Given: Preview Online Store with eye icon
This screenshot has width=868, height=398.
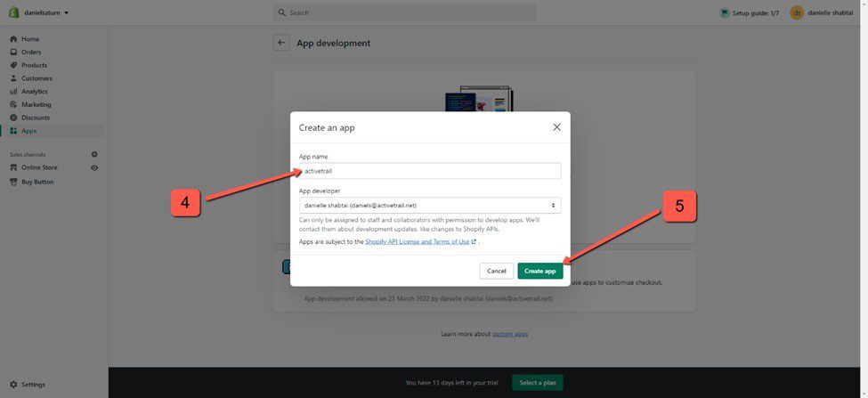Looking at the screenshot, I should [x=94, y=167].
